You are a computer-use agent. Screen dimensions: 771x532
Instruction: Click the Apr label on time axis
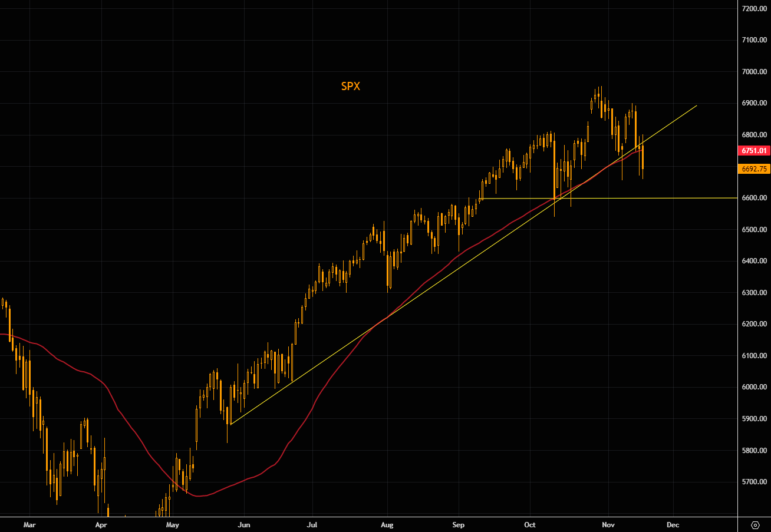tap(101, 524)
